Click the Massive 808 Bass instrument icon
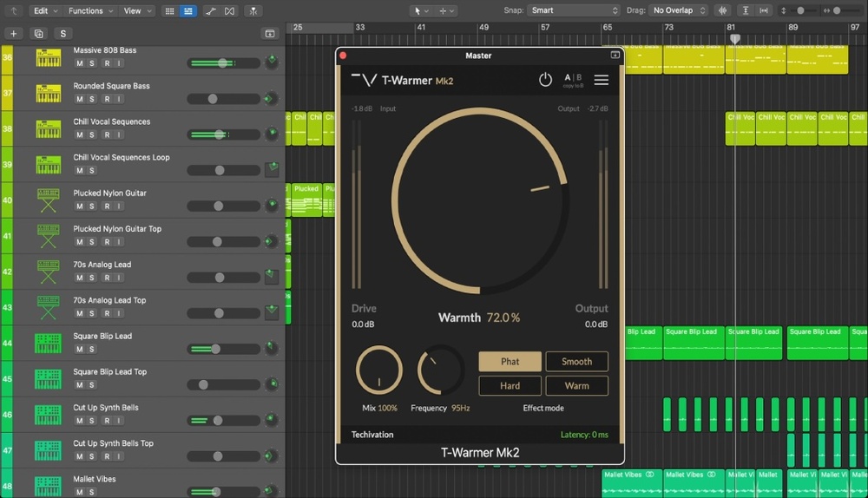 pyautogui.click(x=49, y=59)
